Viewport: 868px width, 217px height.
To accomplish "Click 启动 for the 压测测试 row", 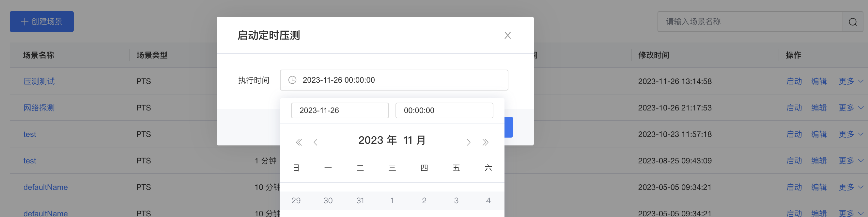I will click(x=794, y=81).
